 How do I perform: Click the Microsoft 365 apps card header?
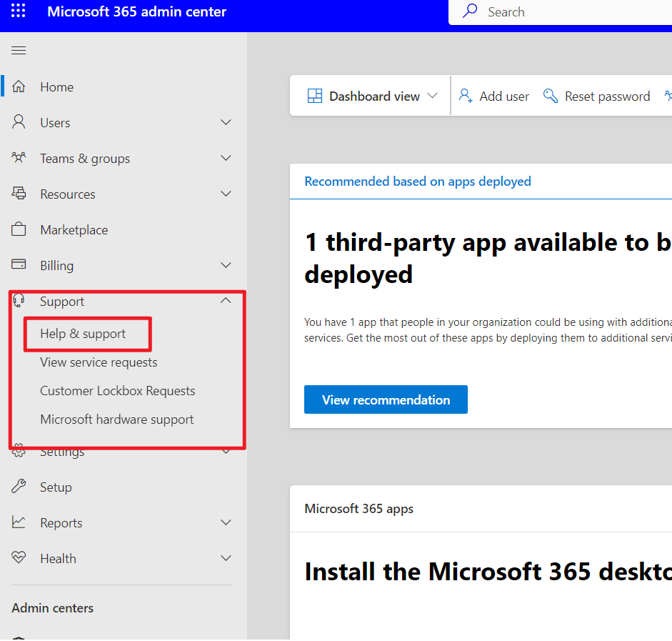[x=358, y=509]
